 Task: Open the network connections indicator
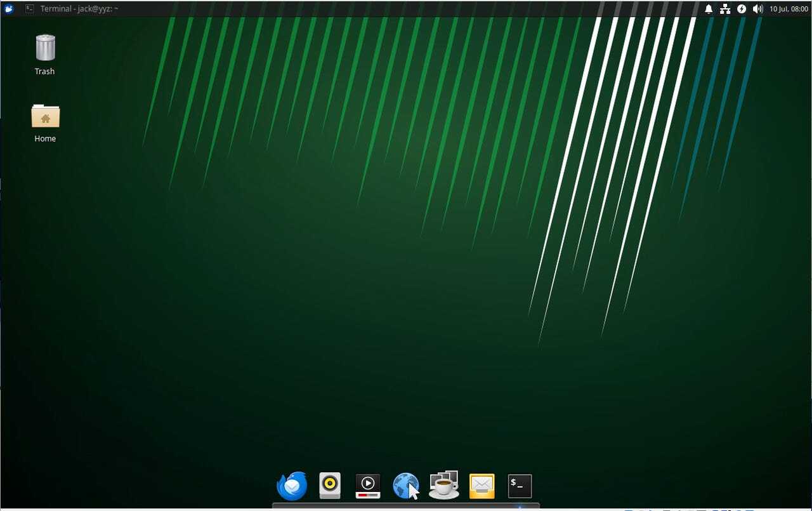pos(725,9)
